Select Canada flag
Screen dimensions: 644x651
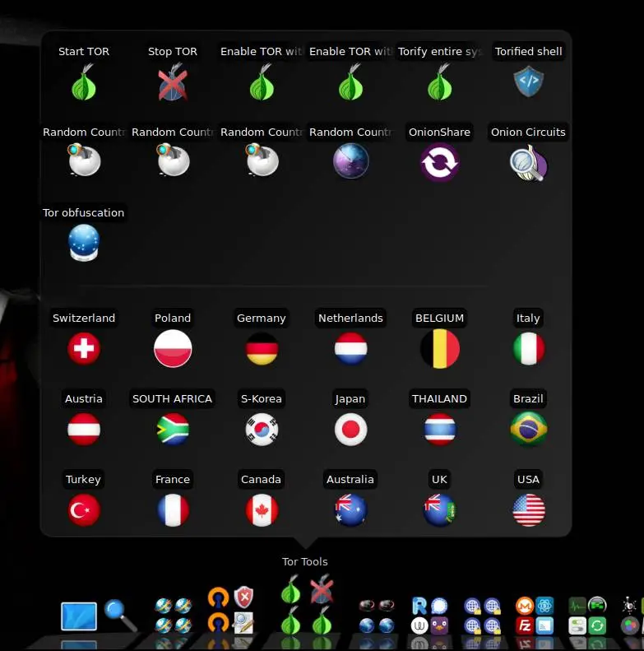[262, 509]
